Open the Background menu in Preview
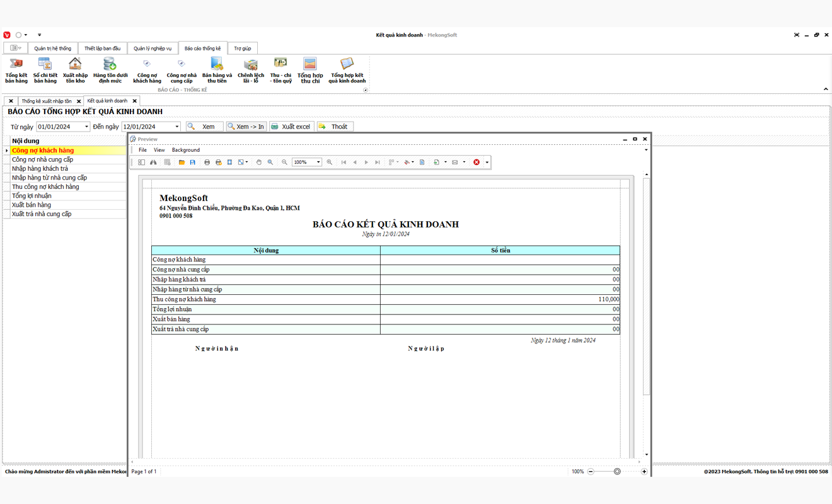832x504 pixels. coord(185,150)
